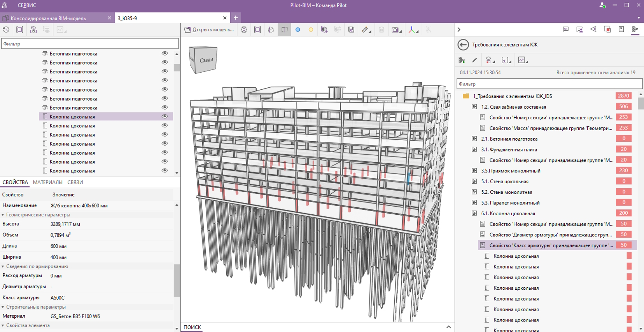Hide the selected Колонна цокольная element
Screen dimensions: 644x332
pos(164,116)
